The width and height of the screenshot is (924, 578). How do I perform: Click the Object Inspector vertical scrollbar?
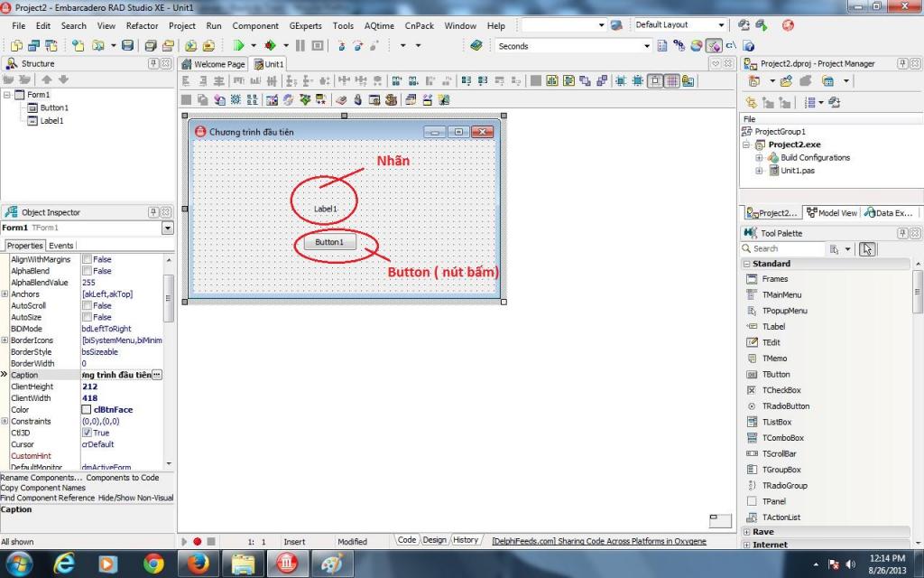point(169,362)
